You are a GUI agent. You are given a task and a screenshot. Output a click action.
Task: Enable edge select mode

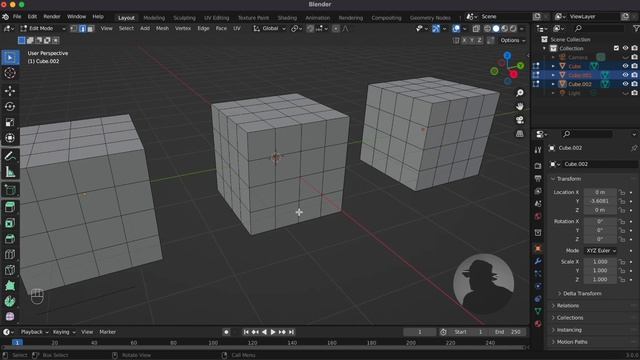coord(82,29)
